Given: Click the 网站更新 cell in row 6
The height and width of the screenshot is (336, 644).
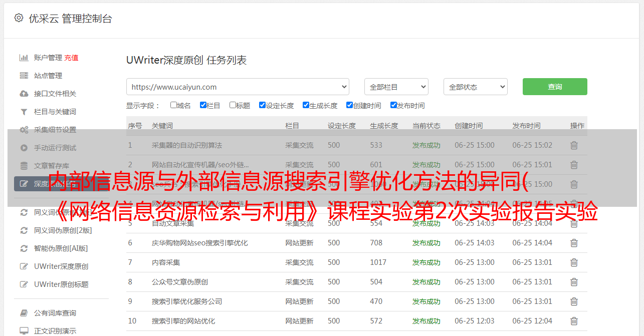Looking at the screenshot, I should click(299, 243).
